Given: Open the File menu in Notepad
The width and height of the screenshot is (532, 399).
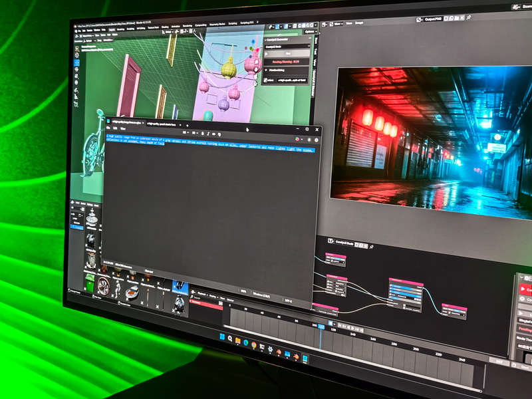Looking at the screenshot, I should click(x=108, y=128).
